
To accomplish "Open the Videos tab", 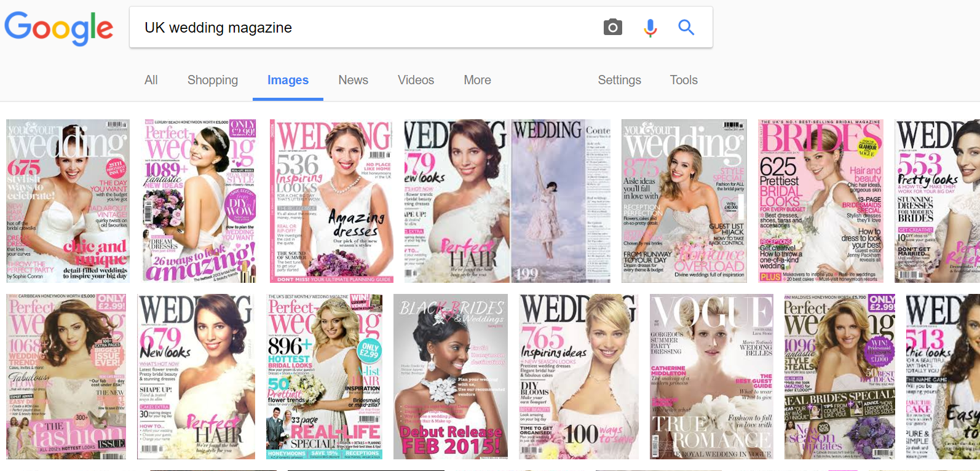I will (x=416, y=80).
